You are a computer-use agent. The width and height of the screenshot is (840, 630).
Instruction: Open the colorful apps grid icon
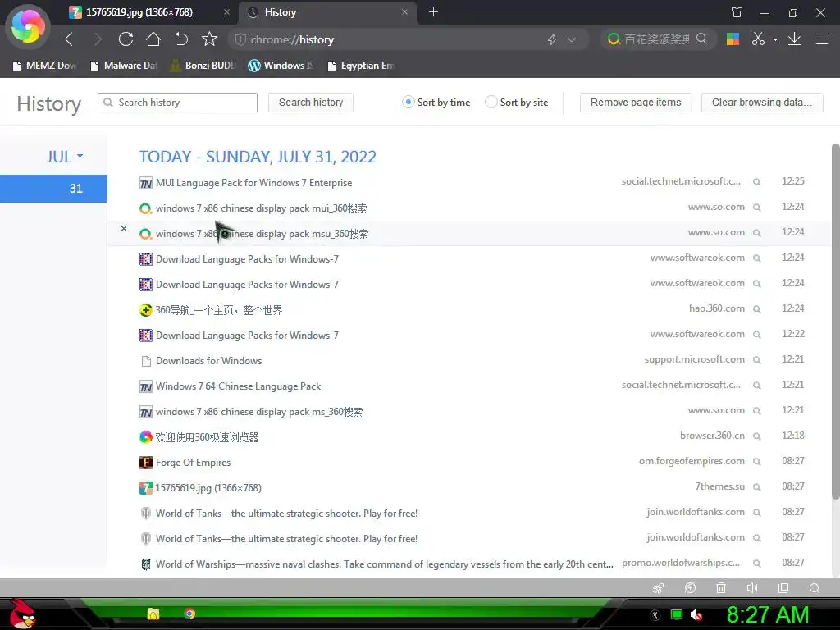(733, 39)
